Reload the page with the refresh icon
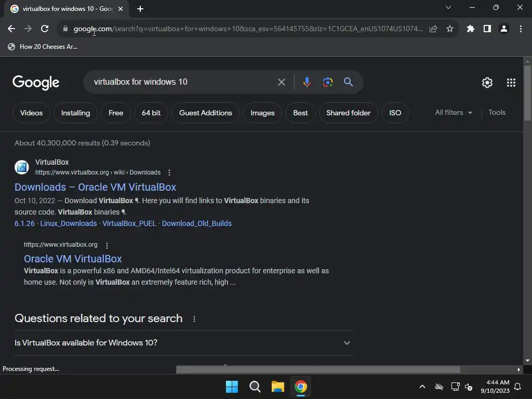Image resolution: width=532 pixels, height=399 pixels. coord(45,29)
